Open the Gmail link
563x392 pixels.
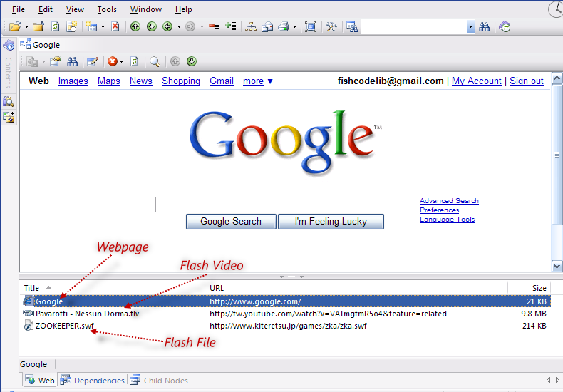[x=222, y=81]
